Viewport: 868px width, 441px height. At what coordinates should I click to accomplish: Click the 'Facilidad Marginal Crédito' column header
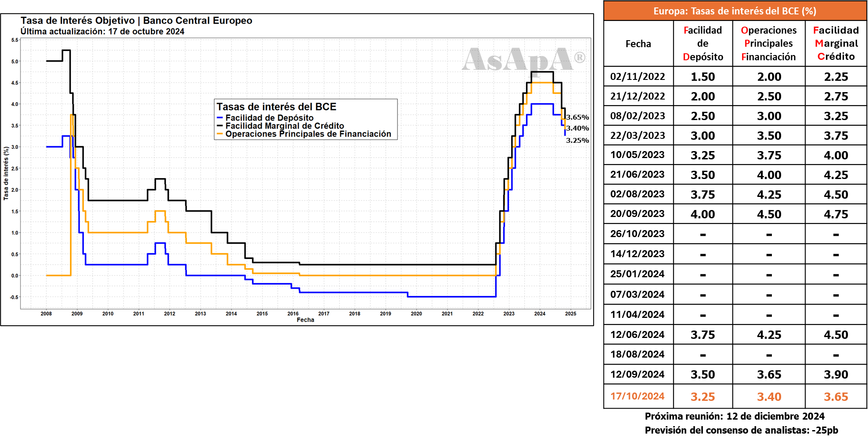coord(836,43)
